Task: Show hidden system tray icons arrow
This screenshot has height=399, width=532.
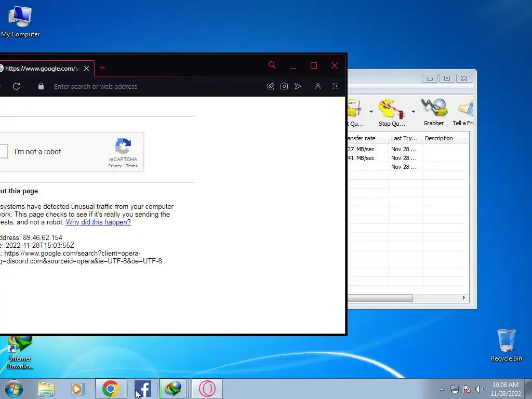Action: [442, 389]
